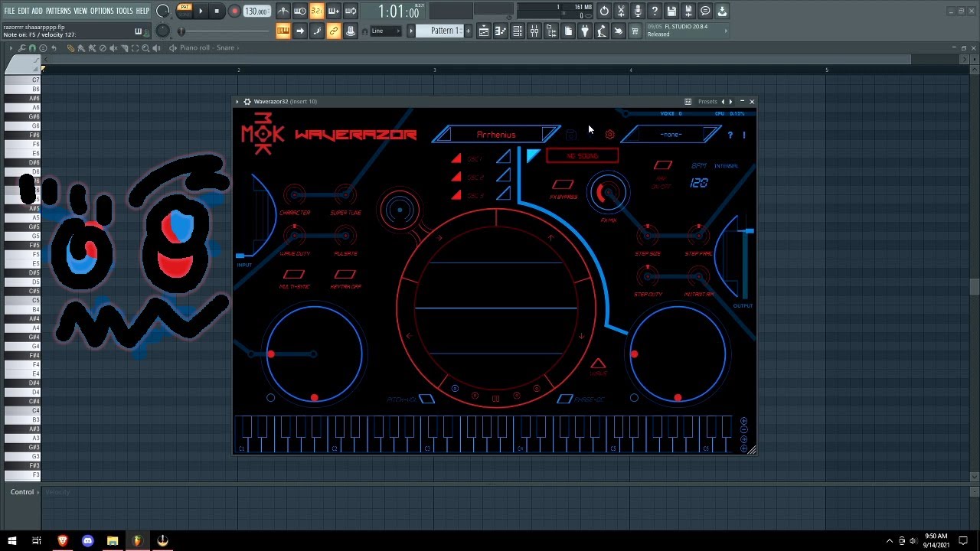Select next preset arrow in plugin titlebar
Screen dimensions: 980x551
click(730, 101)
